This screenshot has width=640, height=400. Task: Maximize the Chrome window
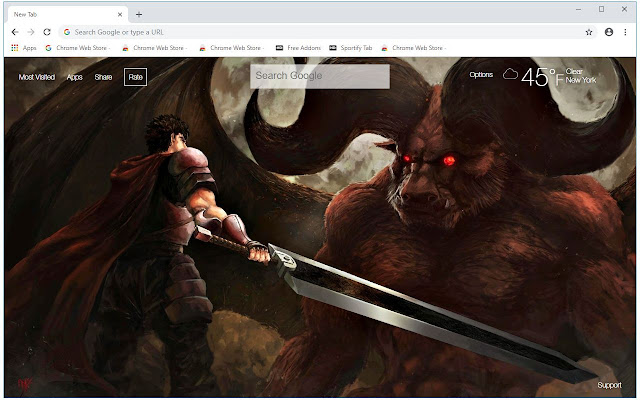601,9
